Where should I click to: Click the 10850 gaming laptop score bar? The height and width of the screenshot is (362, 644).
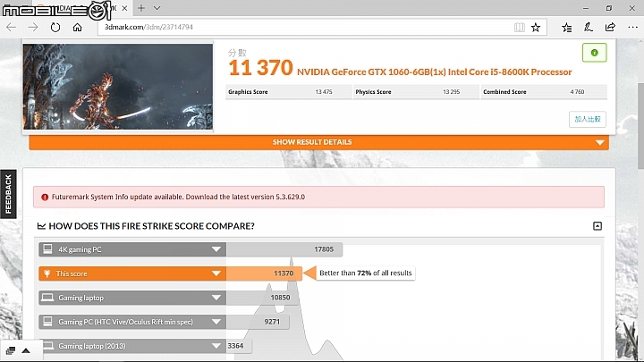click(x=262, y=298)
